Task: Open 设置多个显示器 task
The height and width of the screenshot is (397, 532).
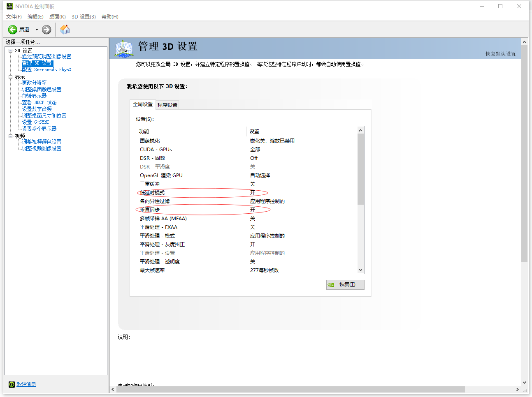Action: 39,129
